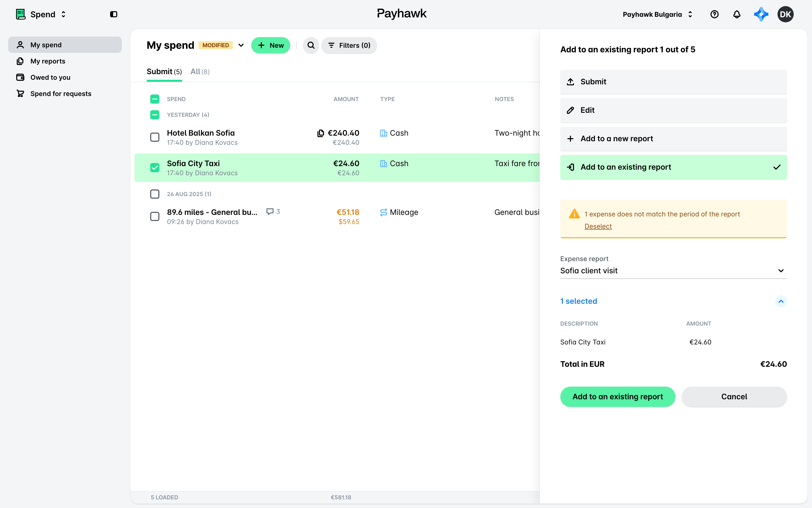Open the Payhawk Bulgaria company switcher
The image size is (812, 508).
coord(658,14)
